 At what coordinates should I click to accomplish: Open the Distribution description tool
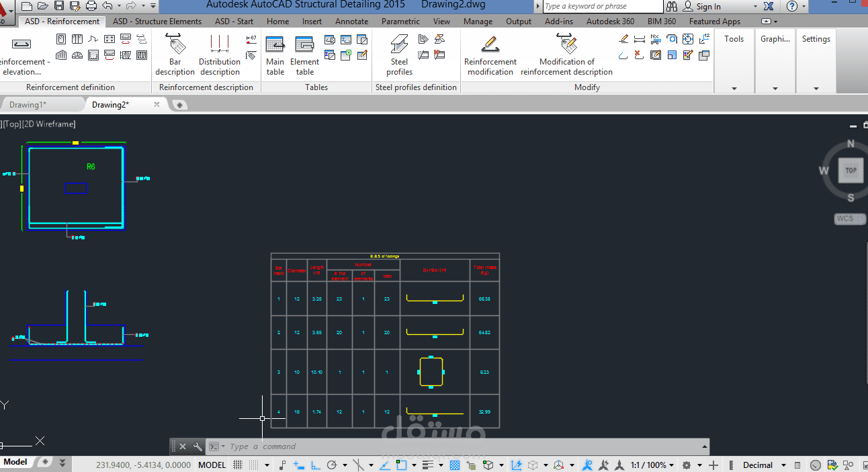[220, 55]
